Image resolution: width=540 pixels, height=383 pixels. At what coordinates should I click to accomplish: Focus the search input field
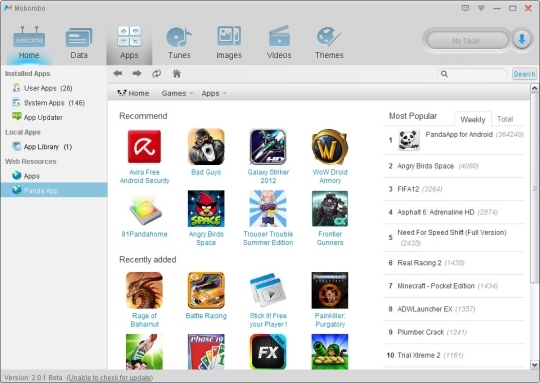472,74
